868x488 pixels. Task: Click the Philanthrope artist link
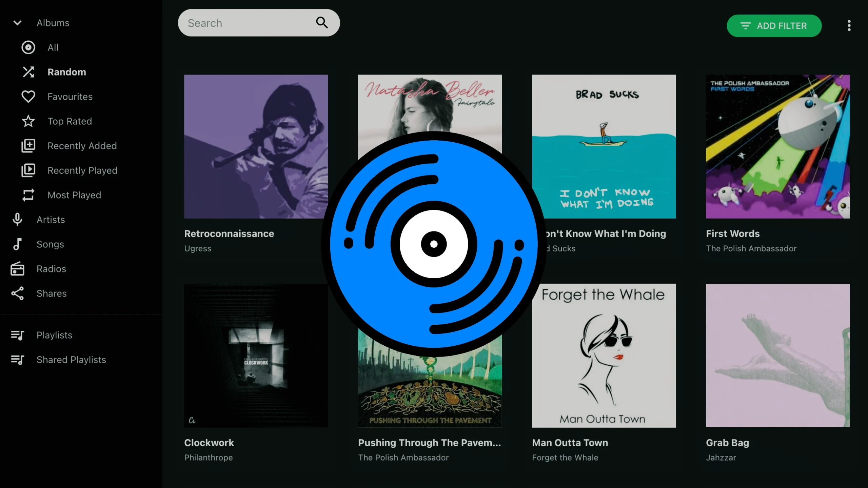tap(209, 457)
